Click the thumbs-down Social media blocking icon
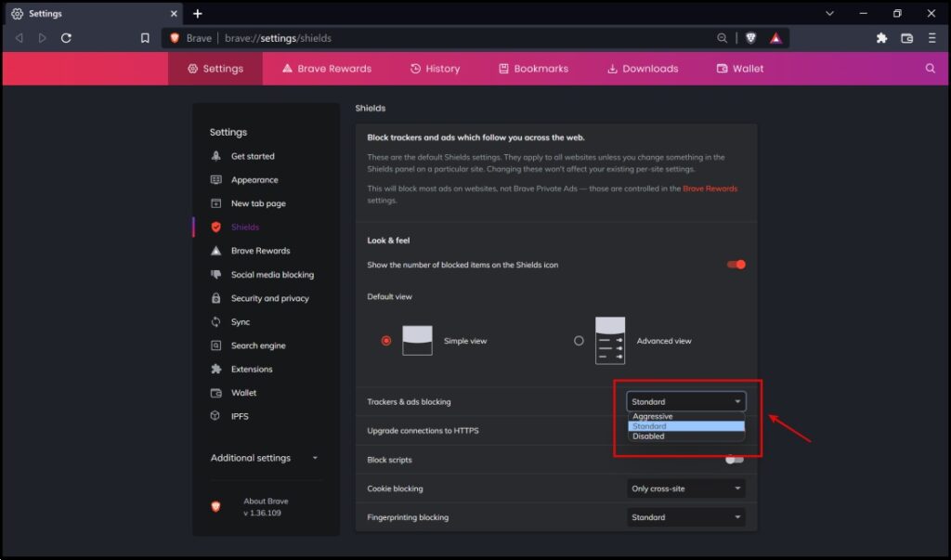The width and height of the screenshot is (951, 560). [215, 274]
